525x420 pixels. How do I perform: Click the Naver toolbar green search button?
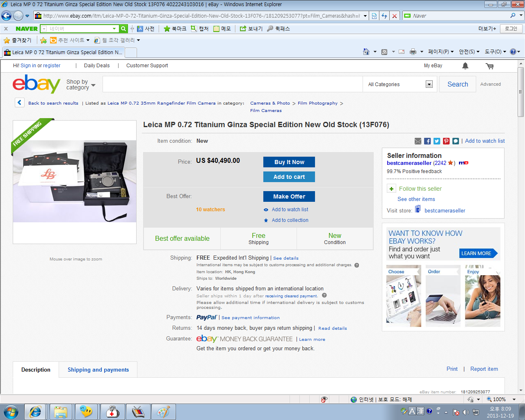pyautogui.click(x=123, y=29)
